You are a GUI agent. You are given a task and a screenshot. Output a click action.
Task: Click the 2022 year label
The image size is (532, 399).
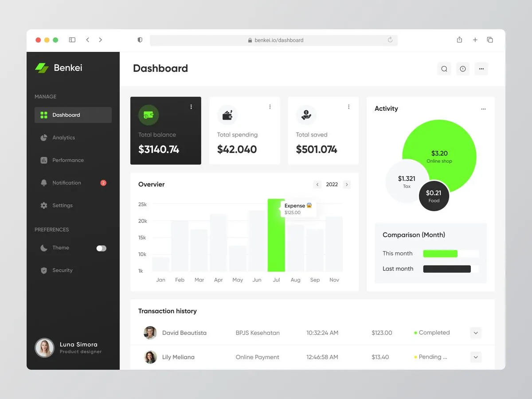point(332,184)
